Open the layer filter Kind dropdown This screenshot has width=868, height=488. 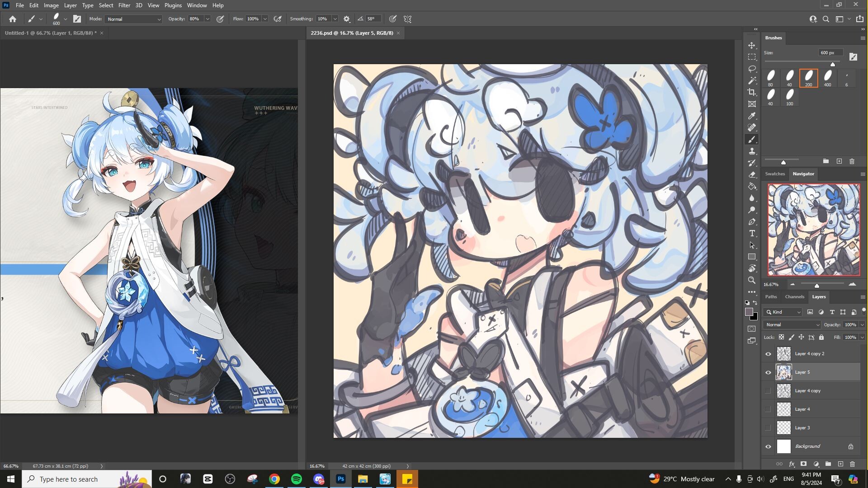point(783,312)
